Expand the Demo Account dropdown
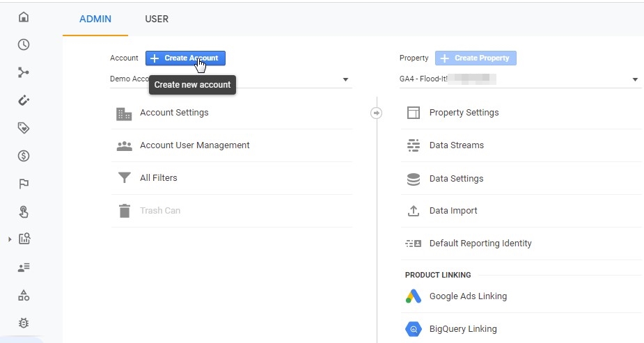 [x=345, y=79]
